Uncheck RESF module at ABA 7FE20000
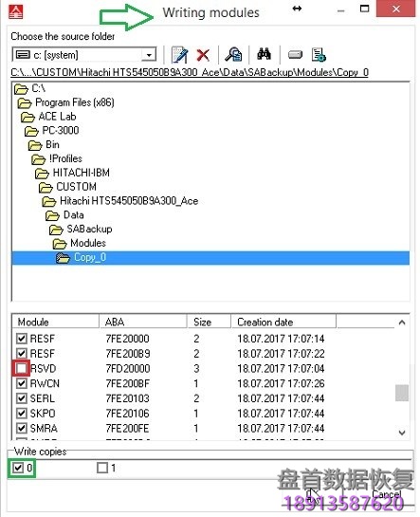The width and height of the screenshot is (420, 517). pos(22,339)
